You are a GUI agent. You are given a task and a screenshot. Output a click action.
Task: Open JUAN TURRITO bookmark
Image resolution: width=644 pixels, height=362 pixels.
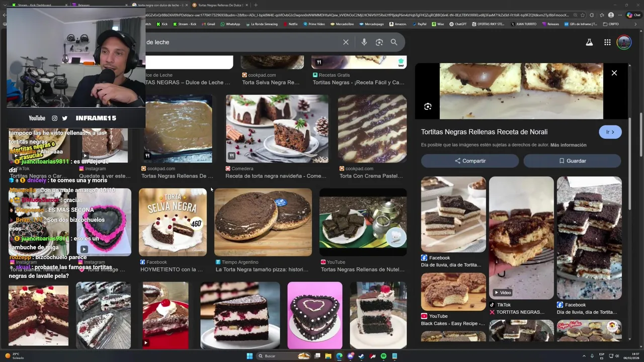pos(523,24)
